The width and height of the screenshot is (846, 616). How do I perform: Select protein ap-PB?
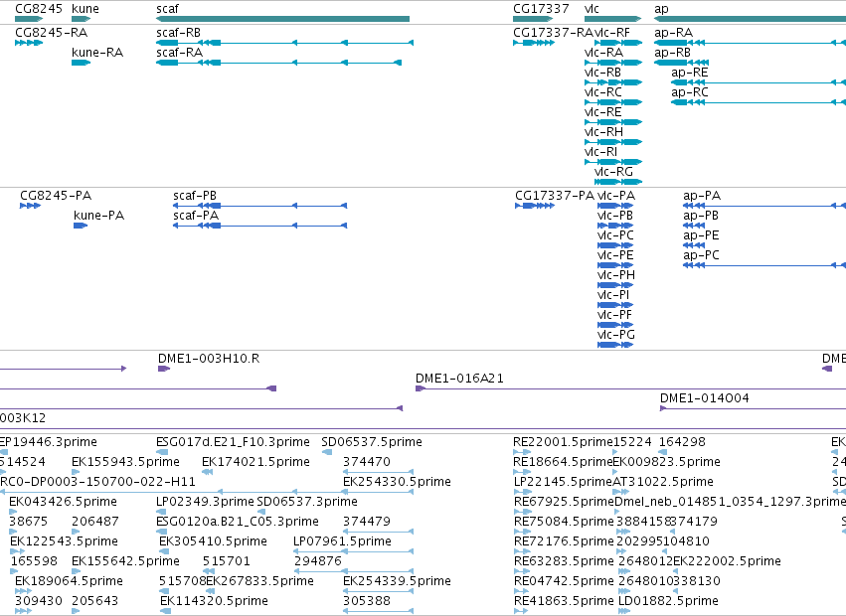(x=694, y=226)
